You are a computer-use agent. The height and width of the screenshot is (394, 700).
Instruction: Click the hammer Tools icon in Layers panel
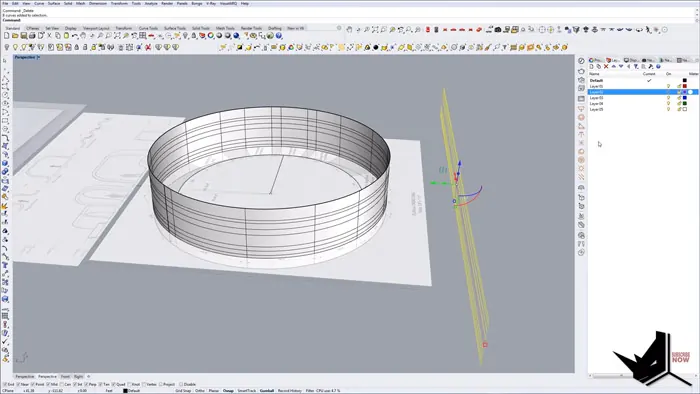tap(651, 66)
